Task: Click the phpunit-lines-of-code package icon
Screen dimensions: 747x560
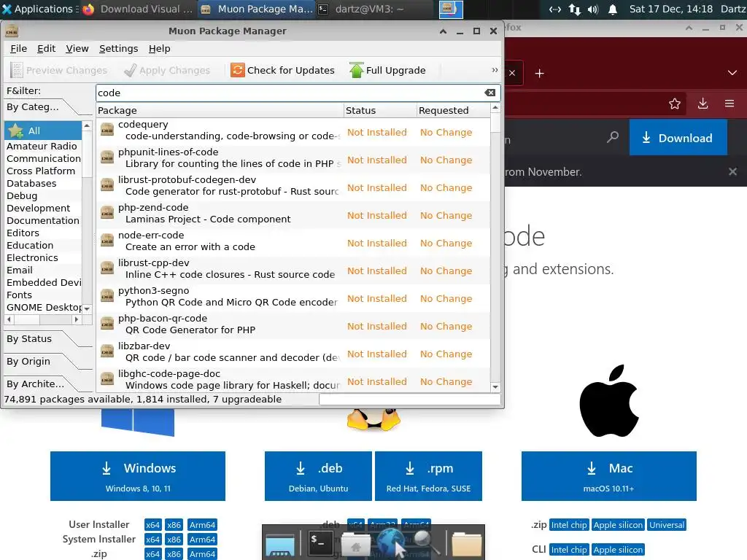Action: tap(107, 157)
